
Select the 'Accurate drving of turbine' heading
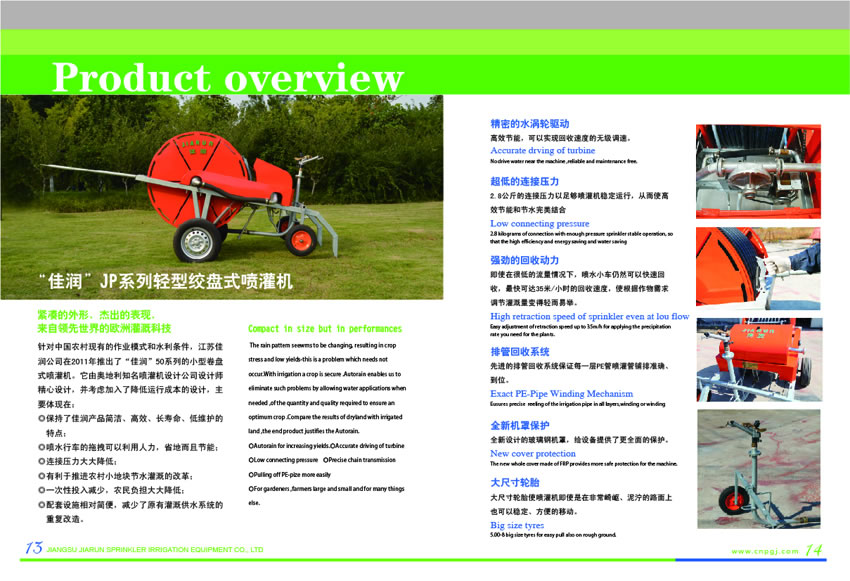coord(542,150)
